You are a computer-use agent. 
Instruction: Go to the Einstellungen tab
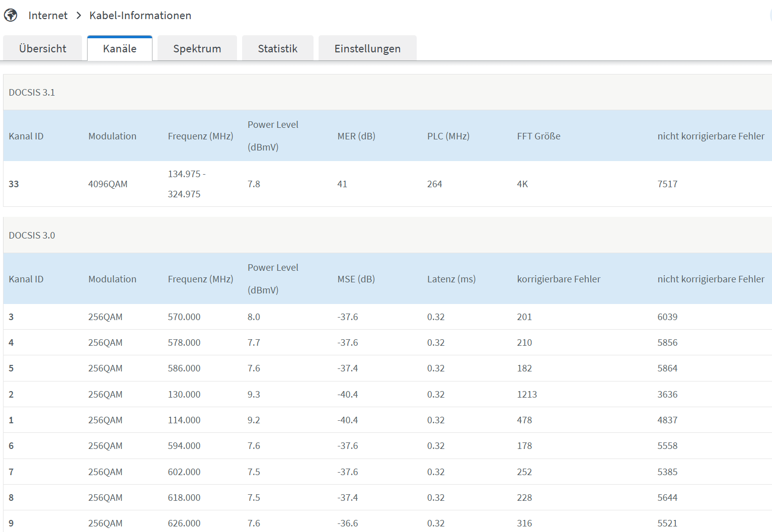point(368,48)
